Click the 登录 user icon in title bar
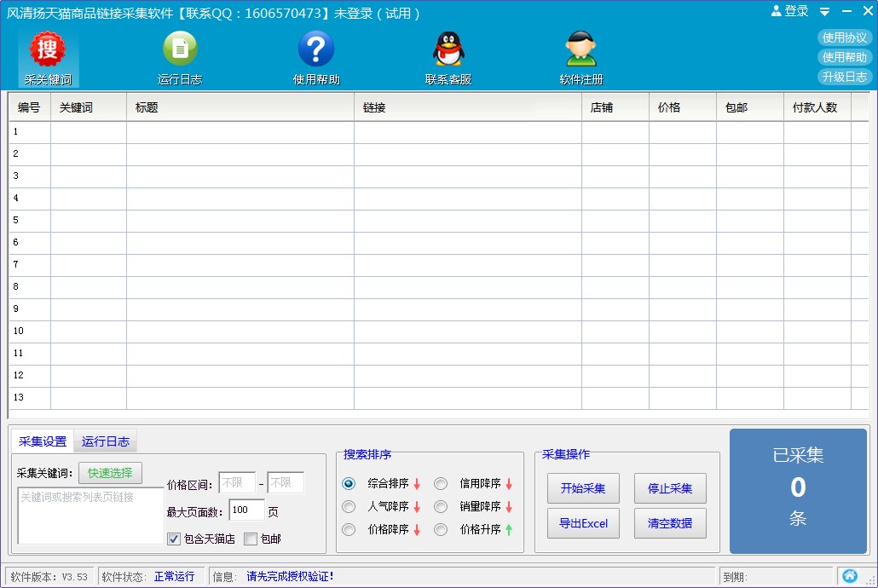The image size is (878, 588). pos(777,11)
